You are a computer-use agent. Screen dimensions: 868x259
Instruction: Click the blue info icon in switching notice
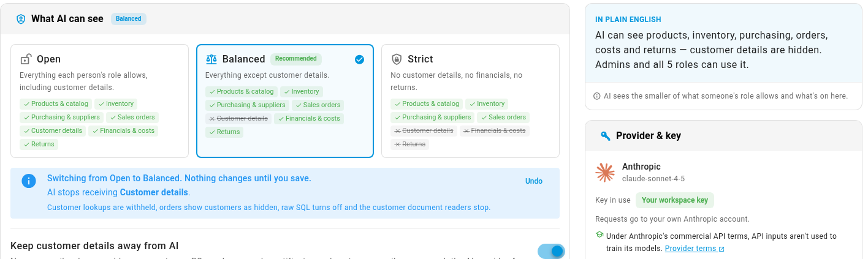29,181
